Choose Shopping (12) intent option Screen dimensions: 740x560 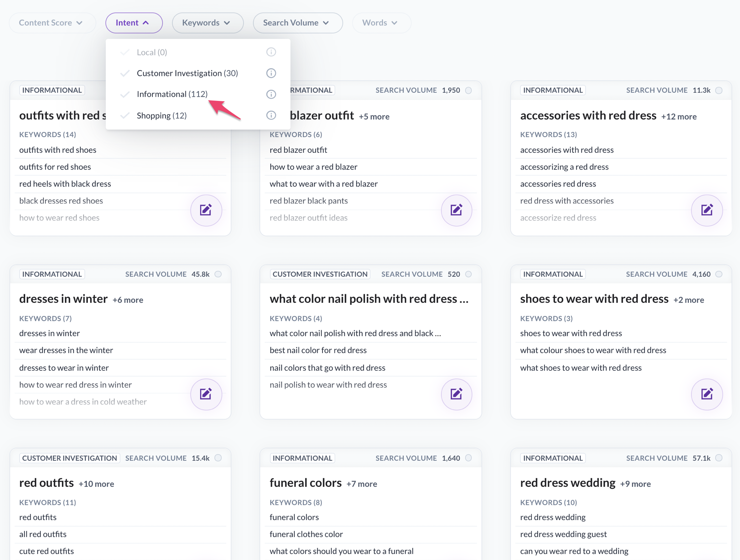click(x=162, y=115)
